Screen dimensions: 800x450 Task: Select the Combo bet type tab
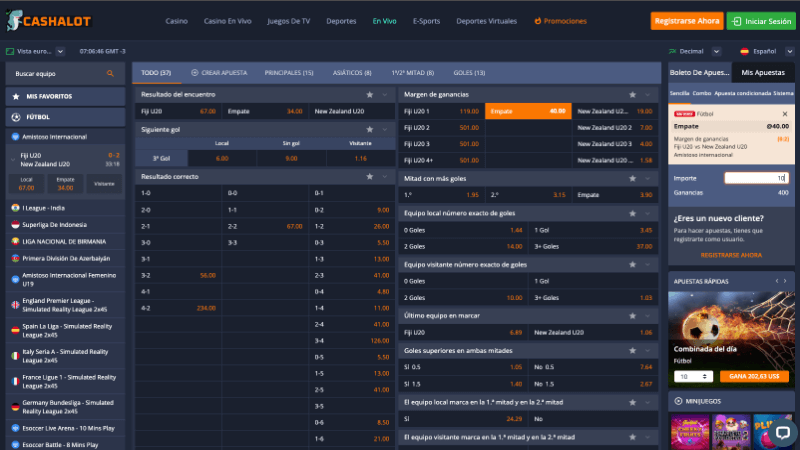(x=702, y=93)
